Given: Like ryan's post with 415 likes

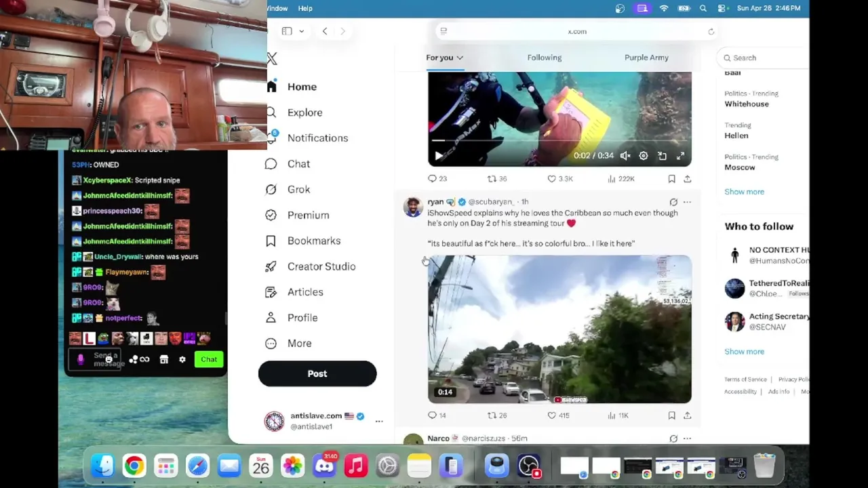Looking at the screenshot, I should click(559, 415).
